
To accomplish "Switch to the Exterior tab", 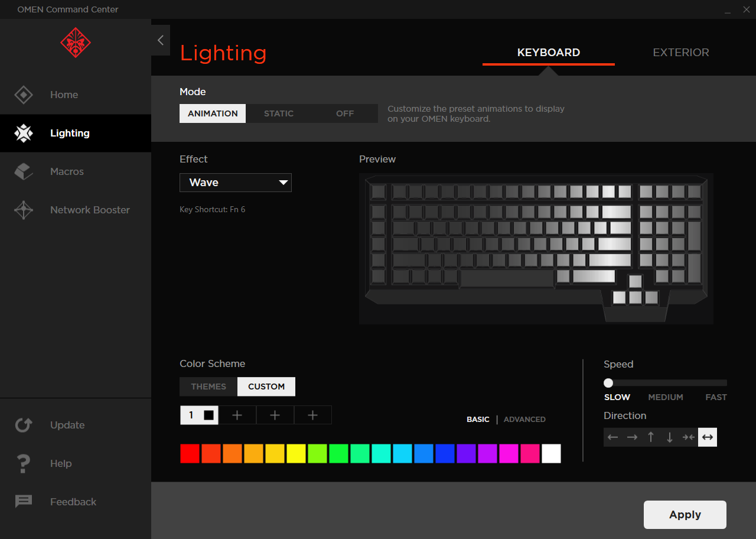I will tap(681, 53).
